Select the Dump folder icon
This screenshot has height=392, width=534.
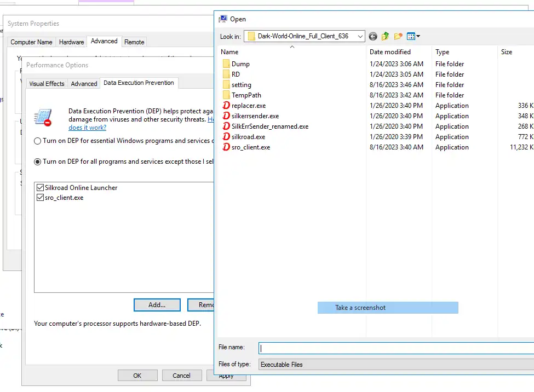pyautogui.click(x=226, y=64)
